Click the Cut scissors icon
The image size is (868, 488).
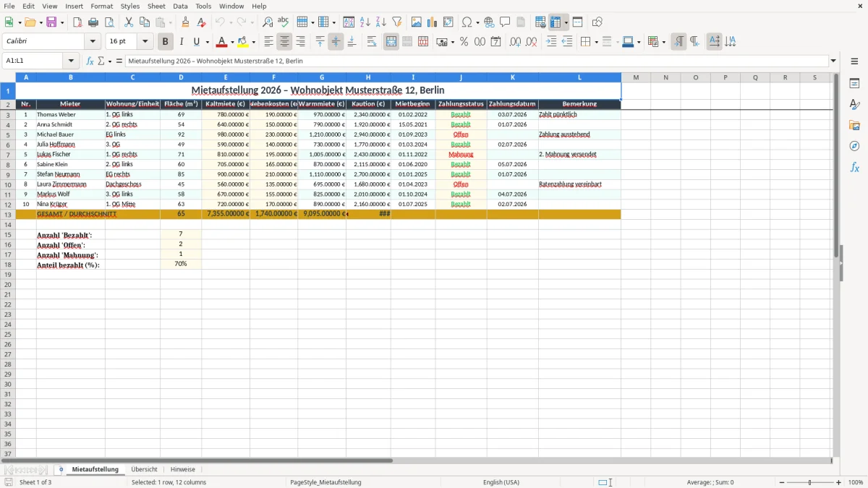129,22
